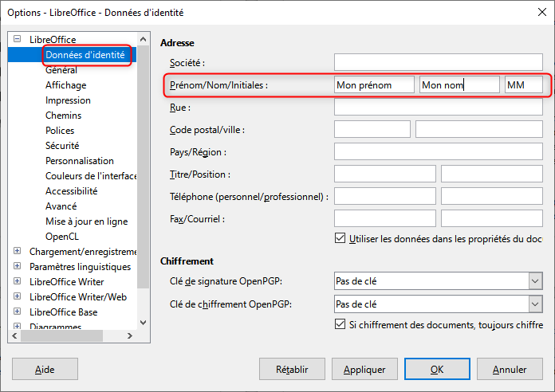This screenshot has height=392, width=555.
Task: Uncheck 'Si chiffrement des documents' checkbox
Action: (341, 324)
